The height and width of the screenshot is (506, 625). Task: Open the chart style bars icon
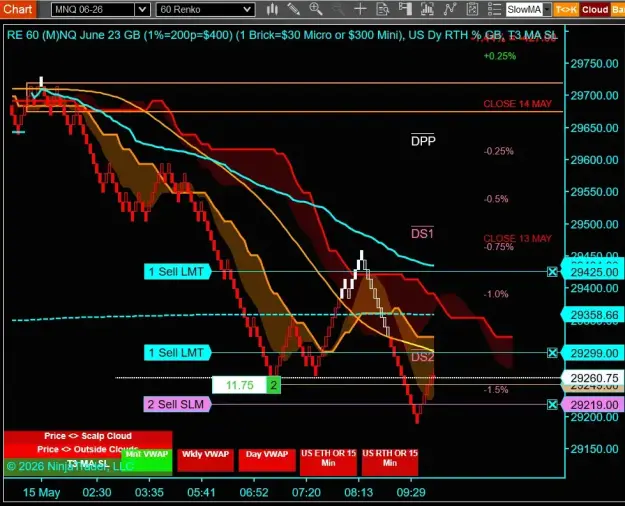coord(272,9)
